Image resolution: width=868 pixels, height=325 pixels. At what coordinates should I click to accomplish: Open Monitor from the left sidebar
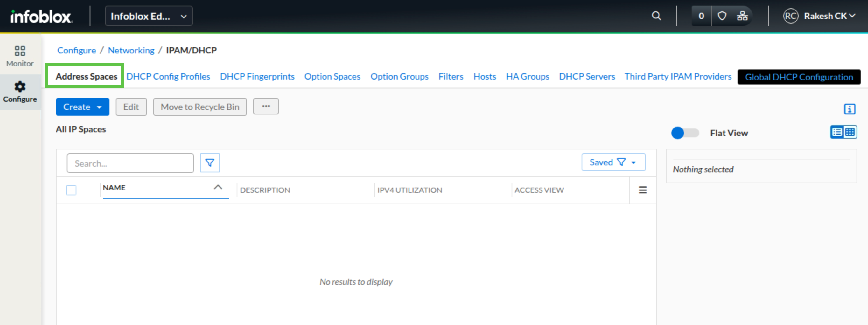20,56
